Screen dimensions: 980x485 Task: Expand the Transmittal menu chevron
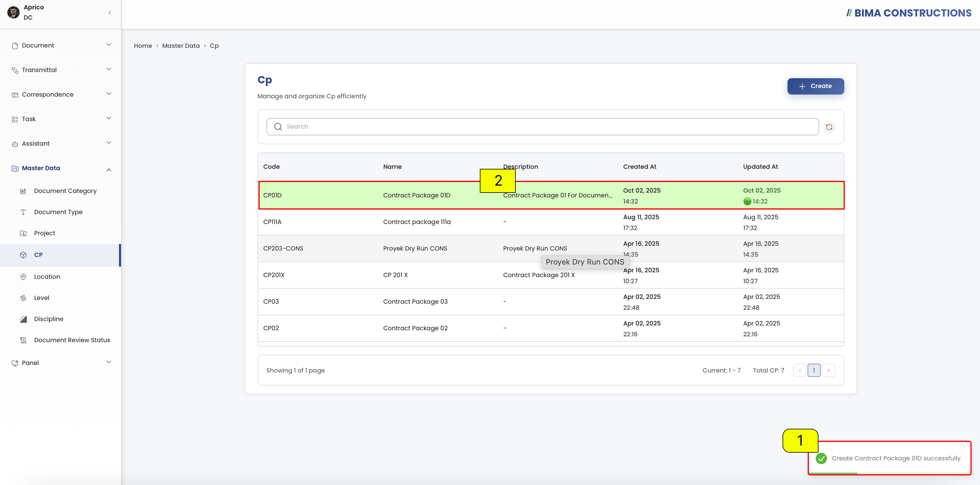tap(109, 69)
